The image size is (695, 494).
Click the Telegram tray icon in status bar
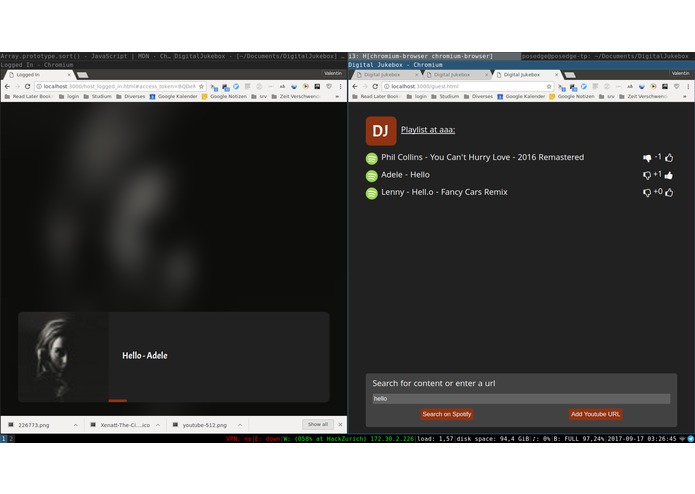[691, 439]
